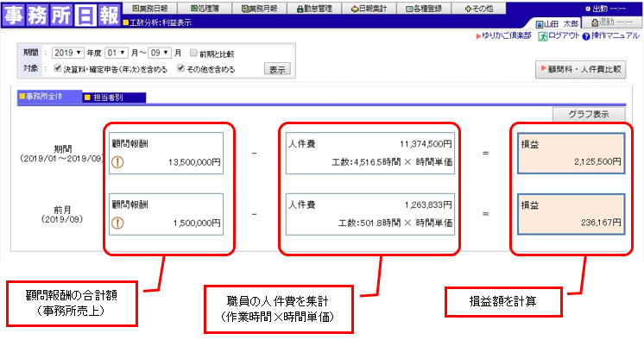Toggle 決算料・確定申告(年次)を含める checkbox

point(58,68)
